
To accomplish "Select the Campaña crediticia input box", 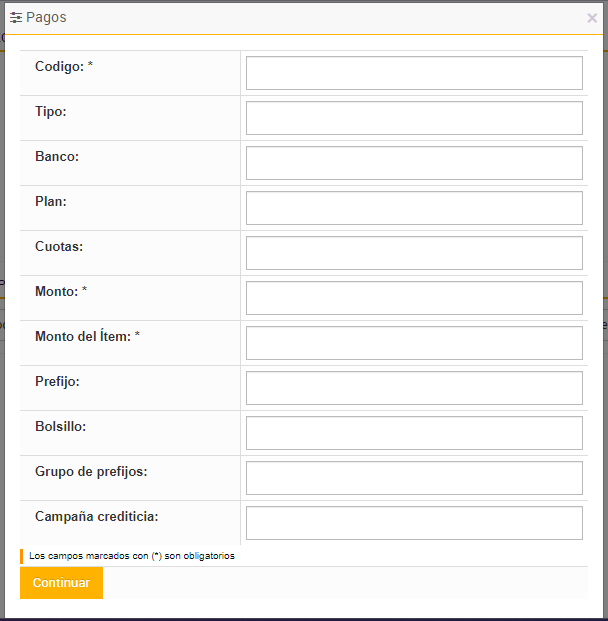I will pos(414,523).
